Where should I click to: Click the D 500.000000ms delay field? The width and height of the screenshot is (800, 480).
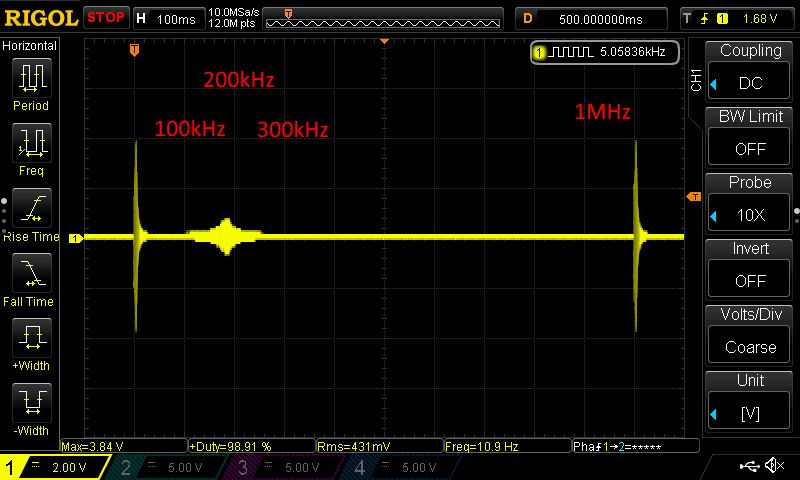click(x=591, y=19)
